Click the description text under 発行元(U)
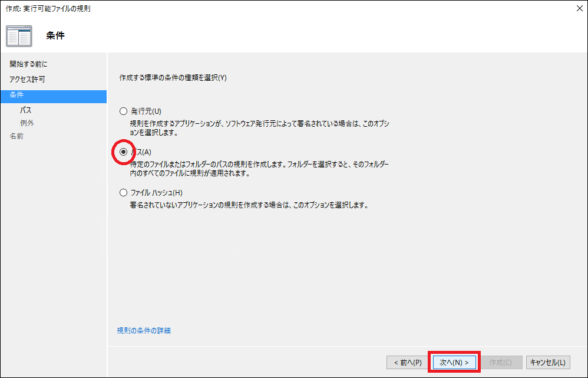Viewport: 588px width, 378px height. 259,128
